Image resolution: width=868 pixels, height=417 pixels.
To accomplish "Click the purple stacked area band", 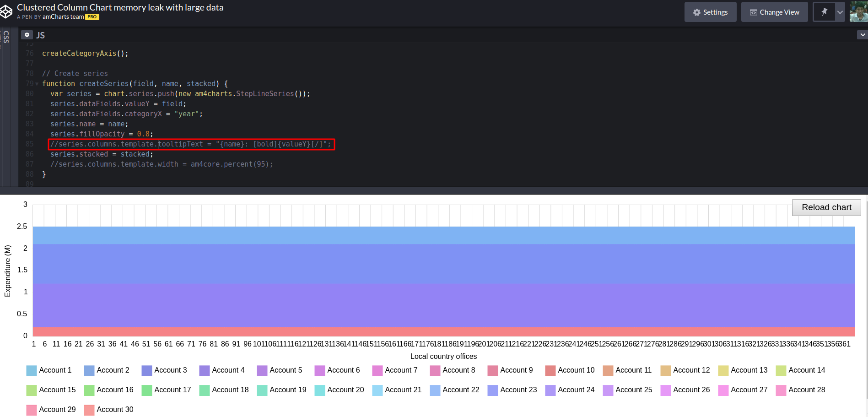I will 444,305.
